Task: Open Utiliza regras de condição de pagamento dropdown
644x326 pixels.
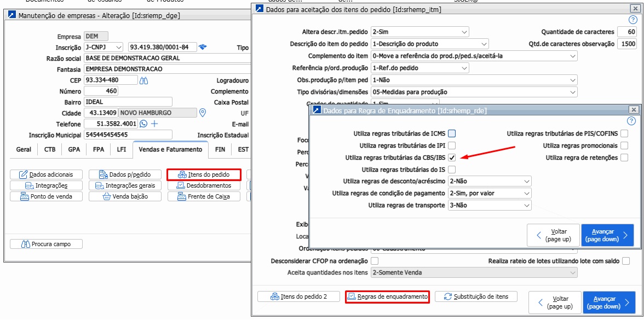Action: [x=490, y=193]
